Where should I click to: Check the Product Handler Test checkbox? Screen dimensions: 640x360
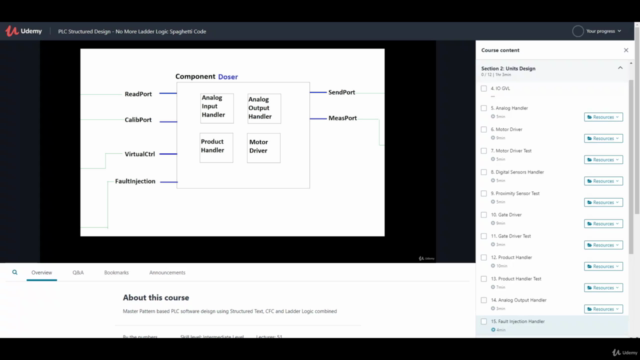pyautogui.click(x=484, y=279)
